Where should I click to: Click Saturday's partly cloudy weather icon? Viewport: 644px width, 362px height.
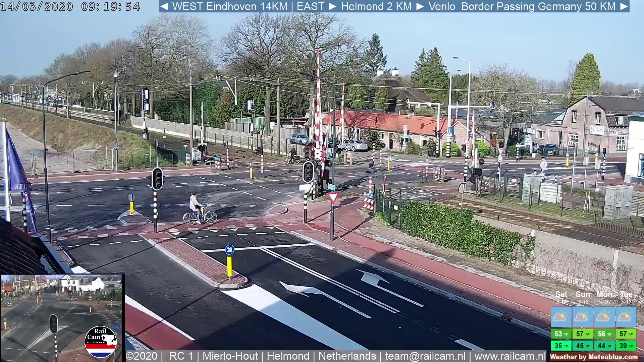[x=561, y=316]
